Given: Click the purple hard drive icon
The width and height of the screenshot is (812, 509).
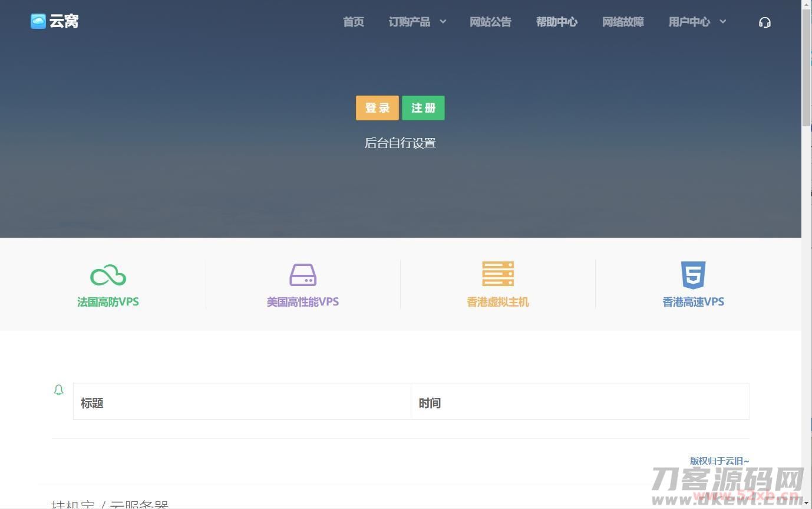Looking at the screenshot, I should point(303,275).
